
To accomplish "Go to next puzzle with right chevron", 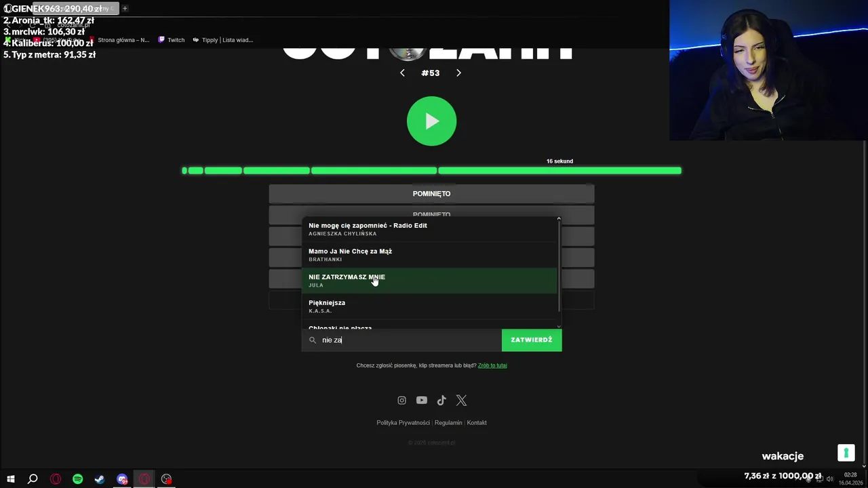I will (x=458, y=73).
